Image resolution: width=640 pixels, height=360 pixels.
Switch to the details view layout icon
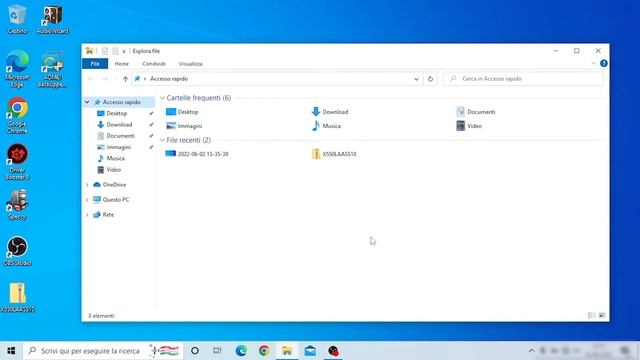591,316
